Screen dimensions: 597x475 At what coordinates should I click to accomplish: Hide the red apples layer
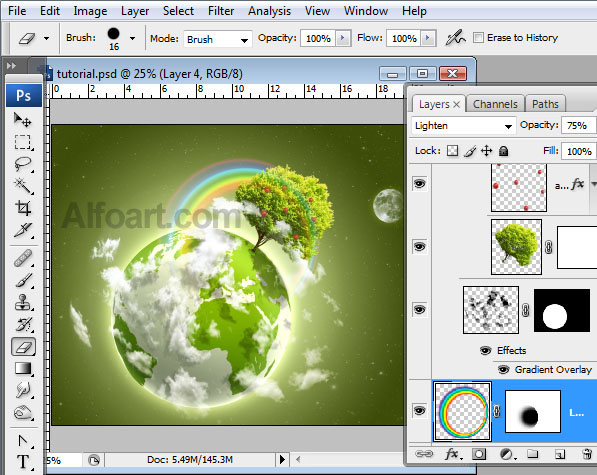(420, 184)
